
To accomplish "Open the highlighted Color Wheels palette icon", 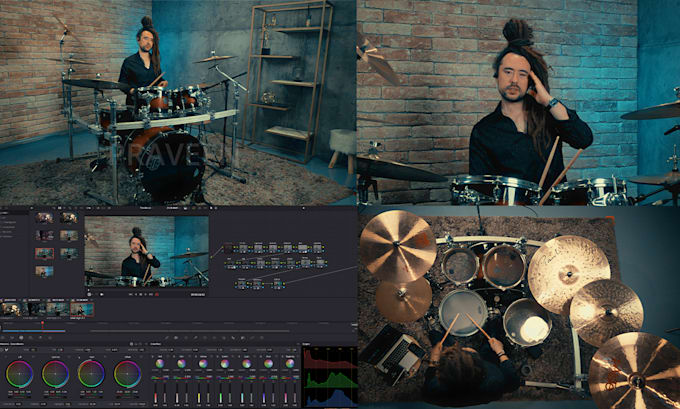I will click(21, 337).
